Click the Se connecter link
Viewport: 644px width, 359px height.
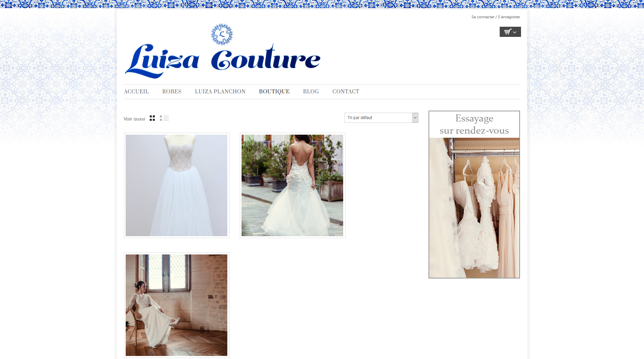(483, 17)
